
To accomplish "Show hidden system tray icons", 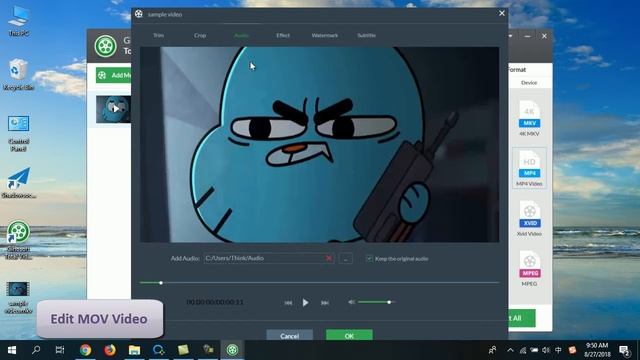I will coord(510,350).
